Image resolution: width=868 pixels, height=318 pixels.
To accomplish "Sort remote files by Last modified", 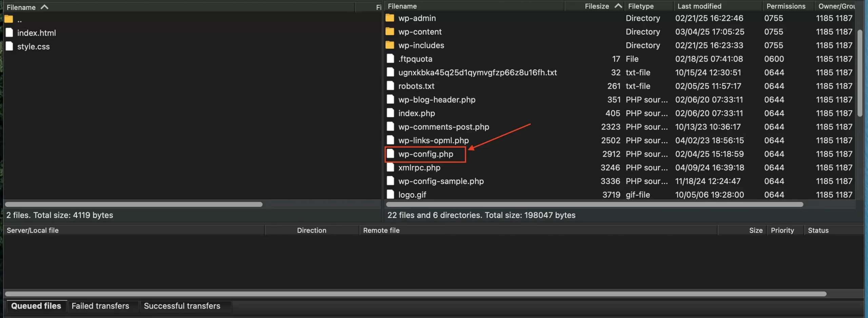I will click(699, 6).
